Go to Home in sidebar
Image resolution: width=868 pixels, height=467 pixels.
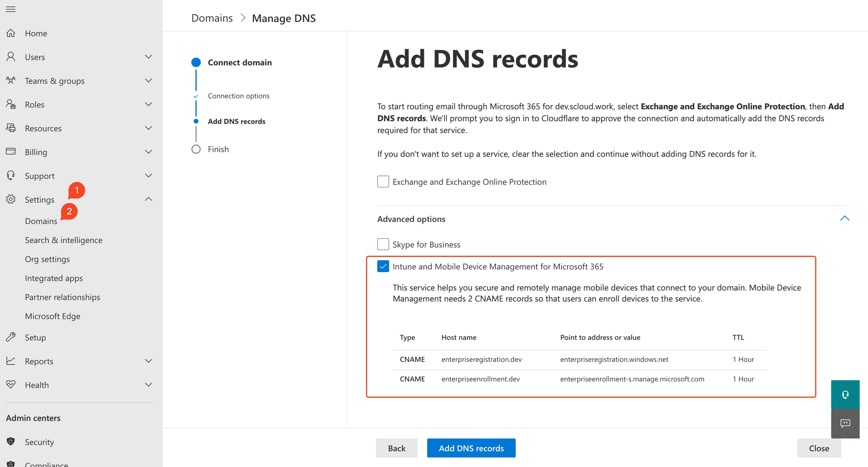coord(36,33)
